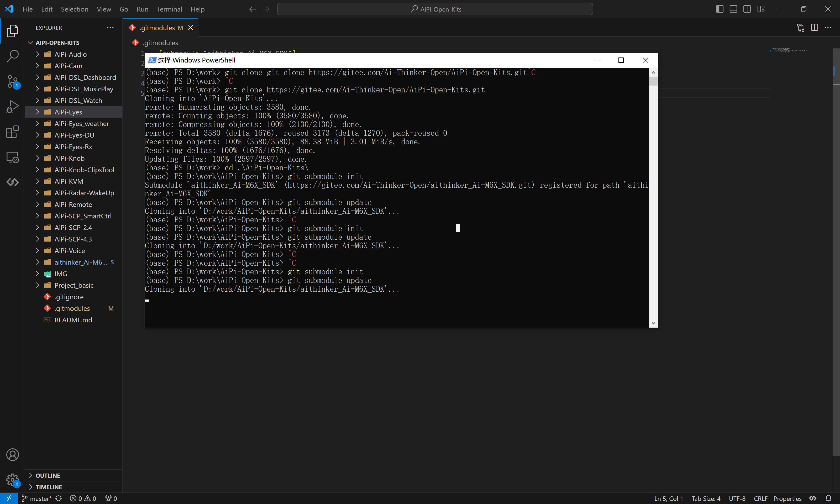Toggle Primary Side Bar visibility
This screenshot has width=840, height=504.
[720, 9]
